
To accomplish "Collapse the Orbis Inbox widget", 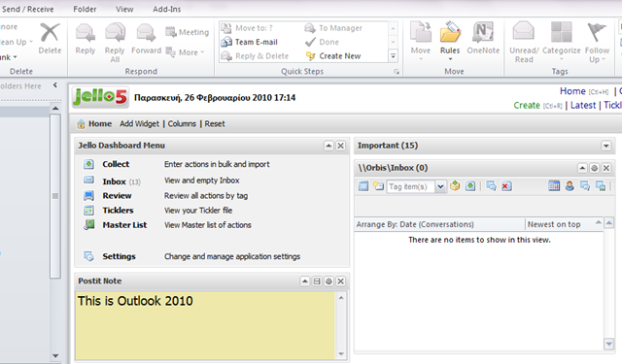I will coord(582,168).
